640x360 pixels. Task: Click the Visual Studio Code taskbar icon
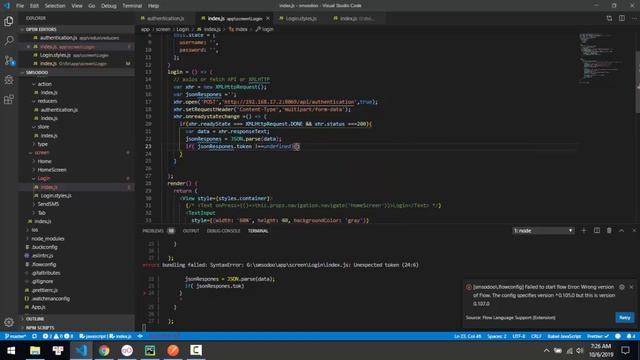(81, 350)
